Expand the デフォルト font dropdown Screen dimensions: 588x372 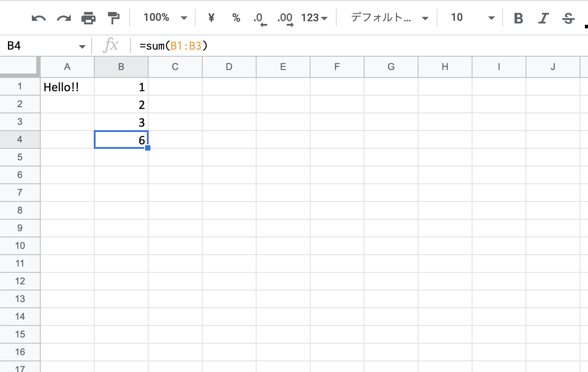[x=389, y=18]
